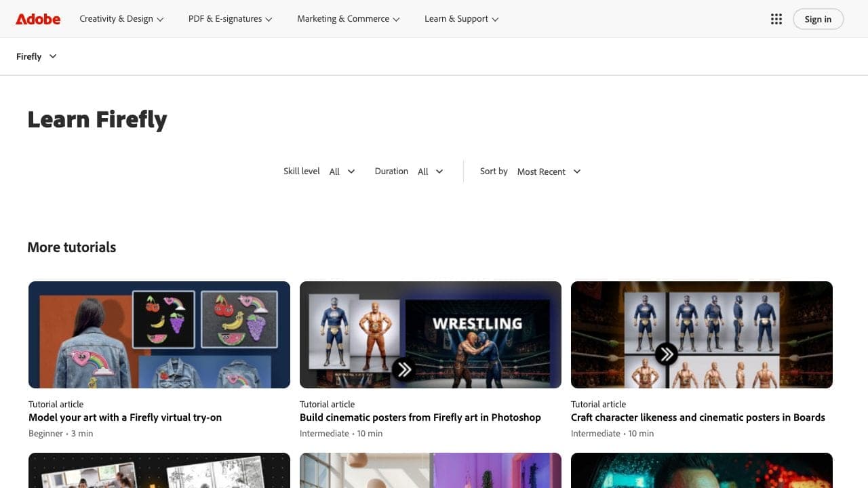The height and width of the screenshot is (488, 868).
Task: Click the 'Learn Firefly' heading
Action: pos(97,119)
